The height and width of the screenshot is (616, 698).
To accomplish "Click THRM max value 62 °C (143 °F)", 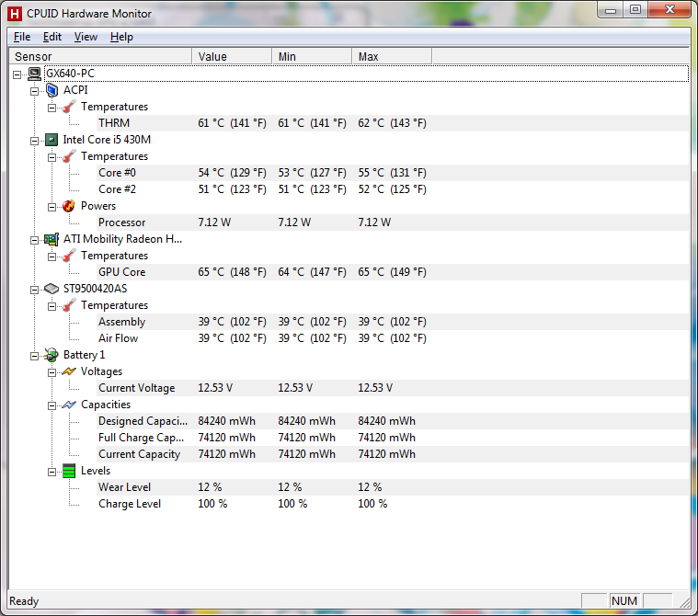I will tap(392, 123).
